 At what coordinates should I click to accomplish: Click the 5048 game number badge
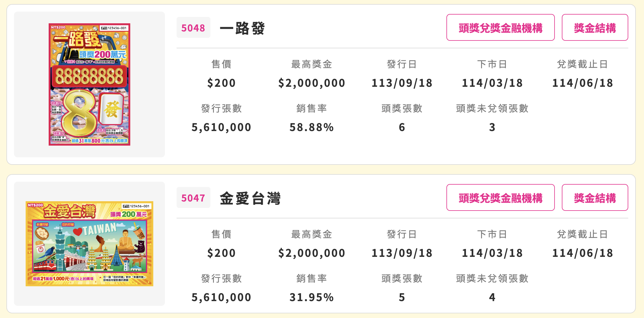(x=193, y=28)
